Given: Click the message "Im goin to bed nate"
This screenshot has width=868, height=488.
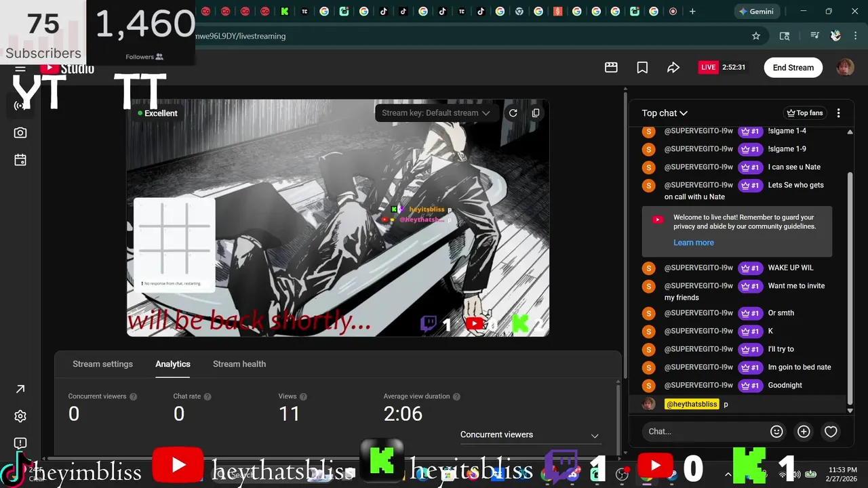Looking at the screenshot, I should pyautogui.click(x=800, y=367).
